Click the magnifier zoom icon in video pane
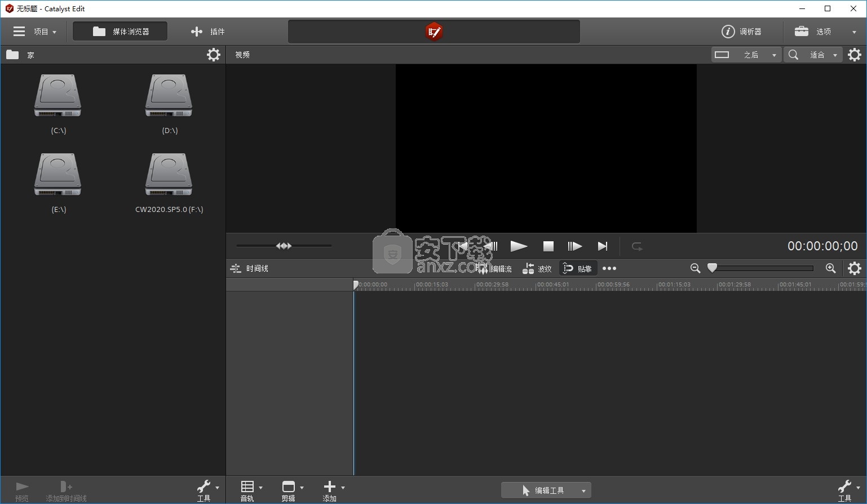 (x=793, y=55)
